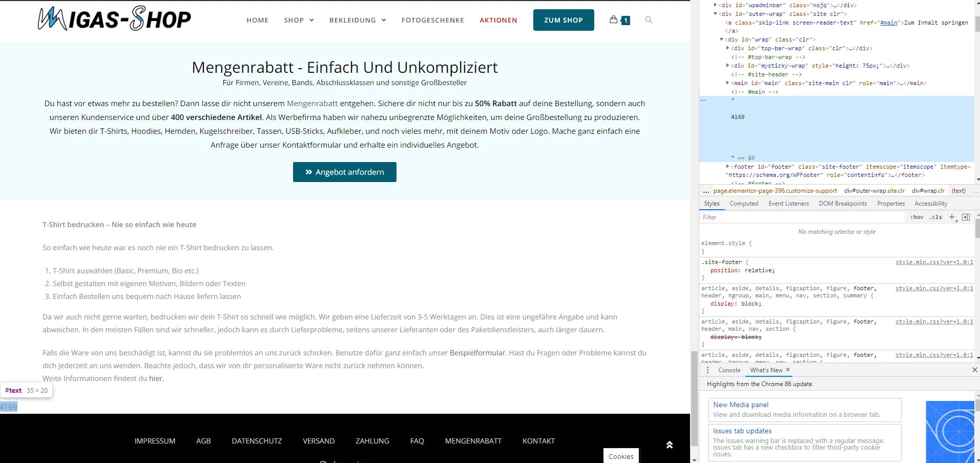Open the Bekleidung dropdown menu
This screenshot has height=463, width=980.
tap(358, 21)
